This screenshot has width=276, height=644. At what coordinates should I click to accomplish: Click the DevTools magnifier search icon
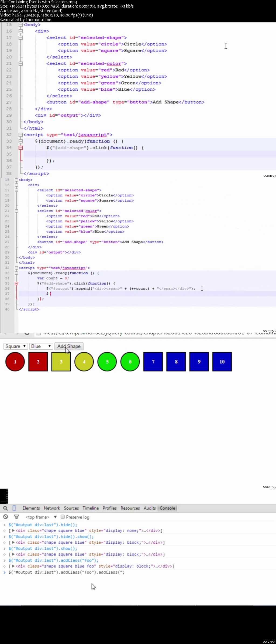click(x=5, y=508)
